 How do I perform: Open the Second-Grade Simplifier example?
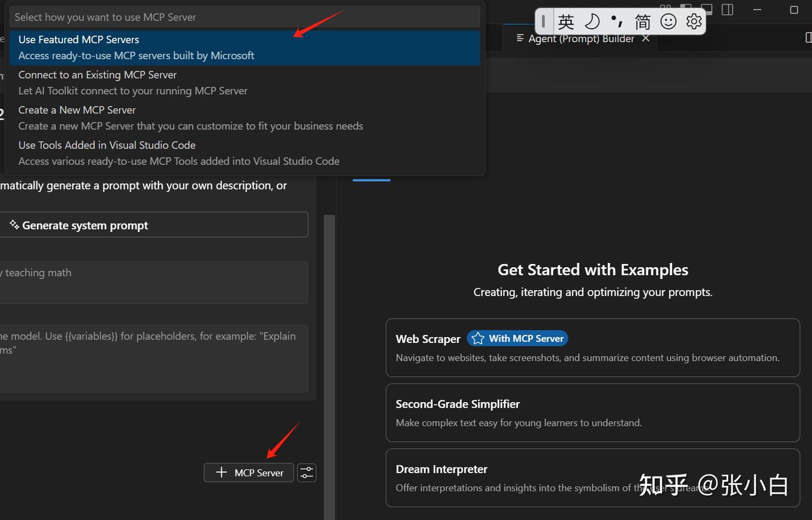[x=593, y=413]
